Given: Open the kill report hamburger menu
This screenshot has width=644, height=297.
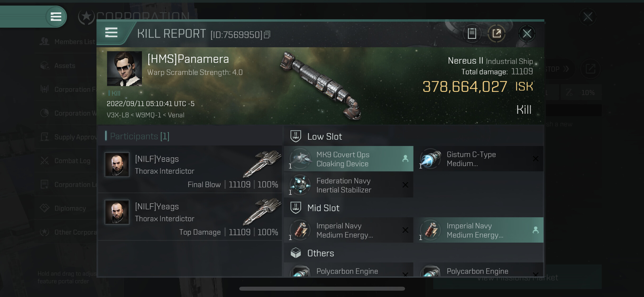Looking at the screenshot, I should tap(111, 33).
